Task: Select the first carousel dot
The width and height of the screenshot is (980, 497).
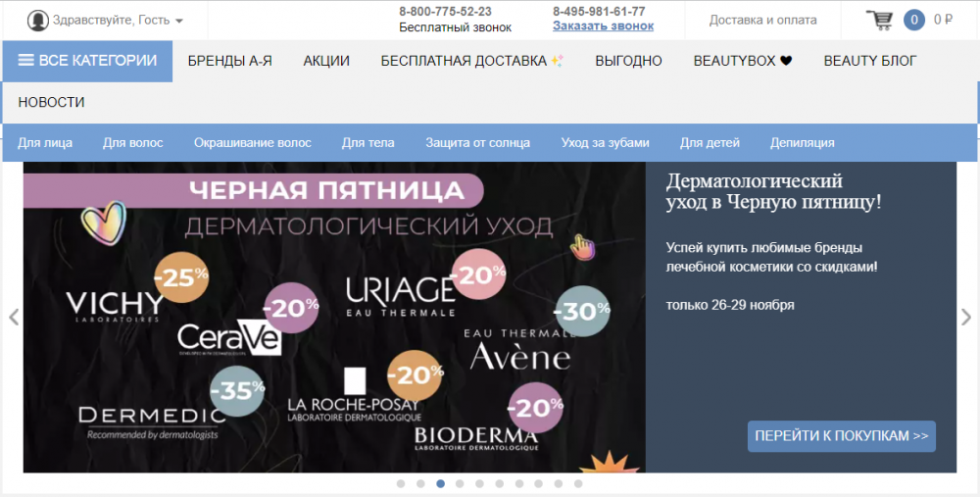Action: coord(401,483)
